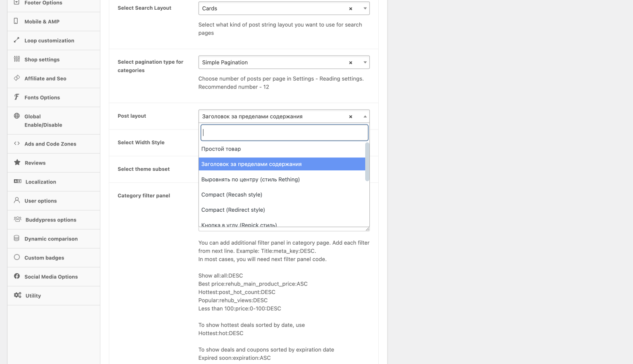Viewport: 633px width, 364px height.
Task: Click the Facebook icon for Social Media Options
Action: 17,276
